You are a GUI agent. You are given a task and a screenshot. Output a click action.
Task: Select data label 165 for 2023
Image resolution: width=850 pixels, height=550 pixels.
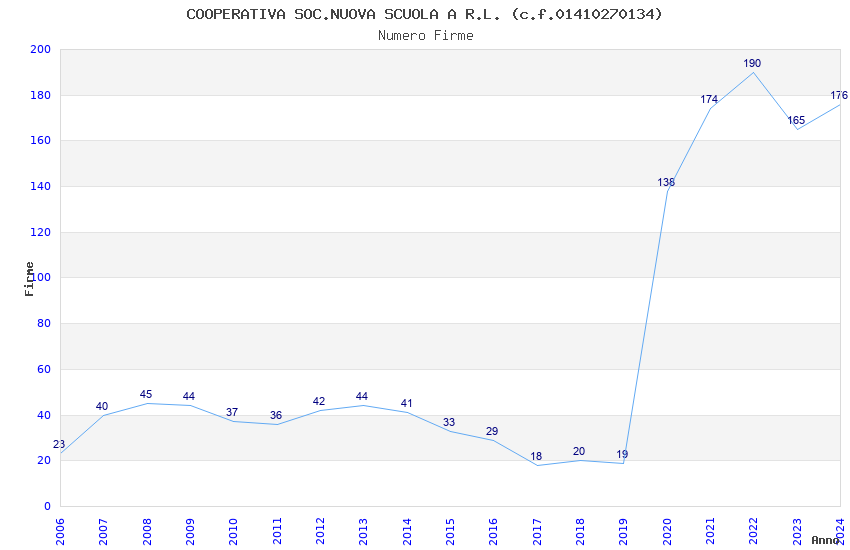[796, 120]
